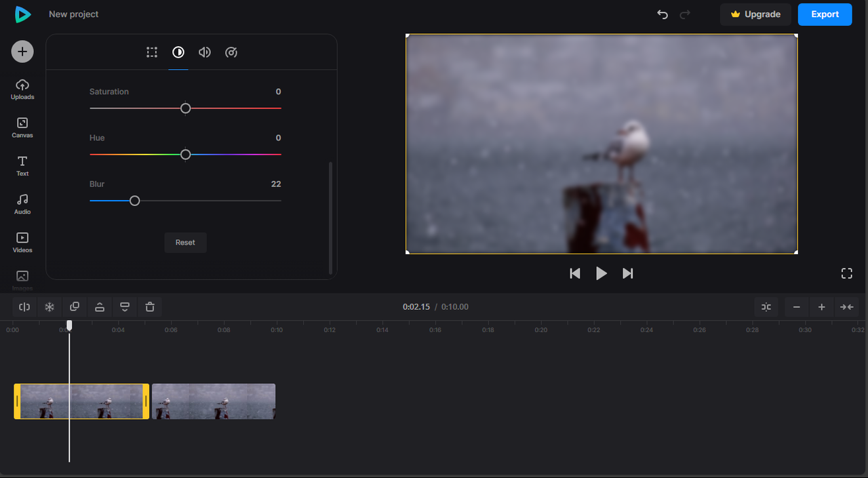Screen dimensions: 868x478
Task: Select the Adjust (half-circle) tab
Action: [178, 52]
